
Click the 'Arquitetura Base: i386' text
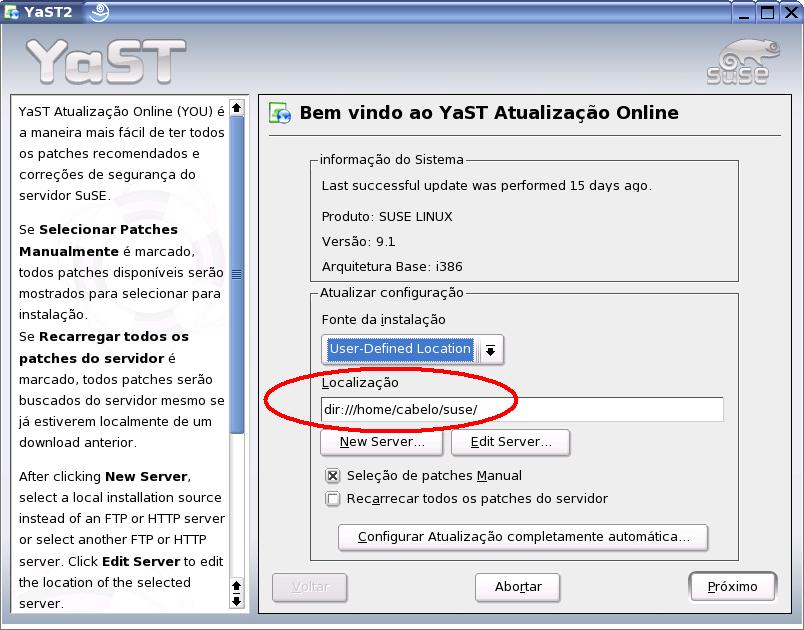pos(392,267)
